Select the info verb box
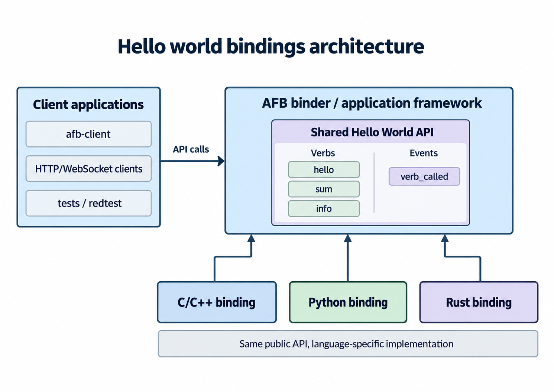Screen dimensions: 554x392 324,208
